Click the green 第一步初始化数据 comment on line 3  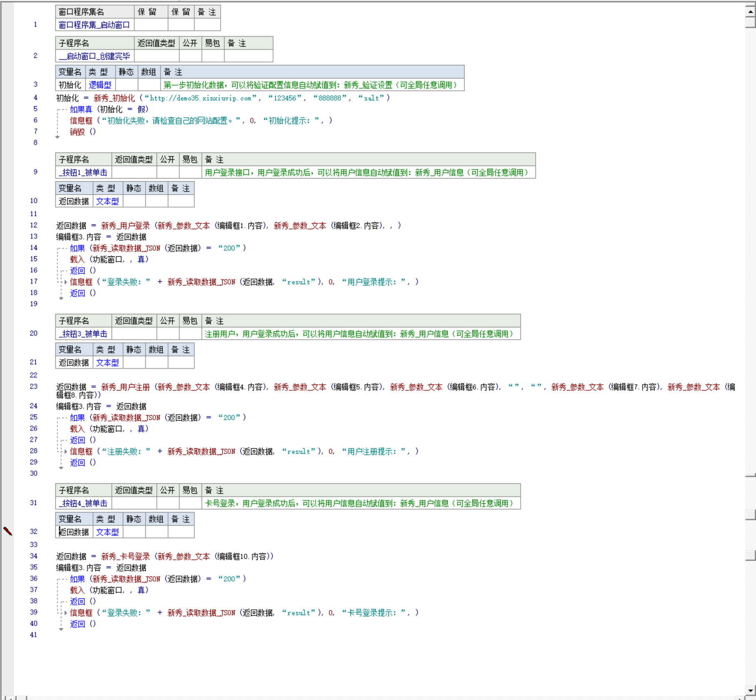pos(310,85)
